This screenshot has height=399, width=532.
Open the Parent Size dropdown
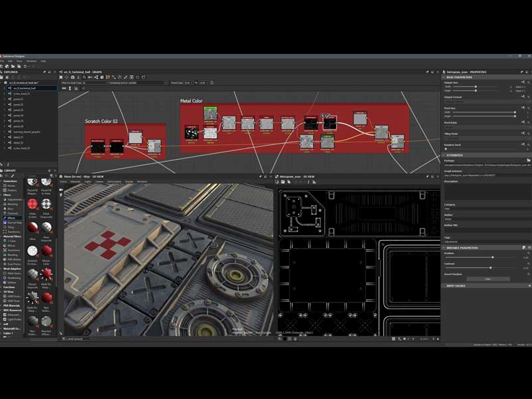188,83
